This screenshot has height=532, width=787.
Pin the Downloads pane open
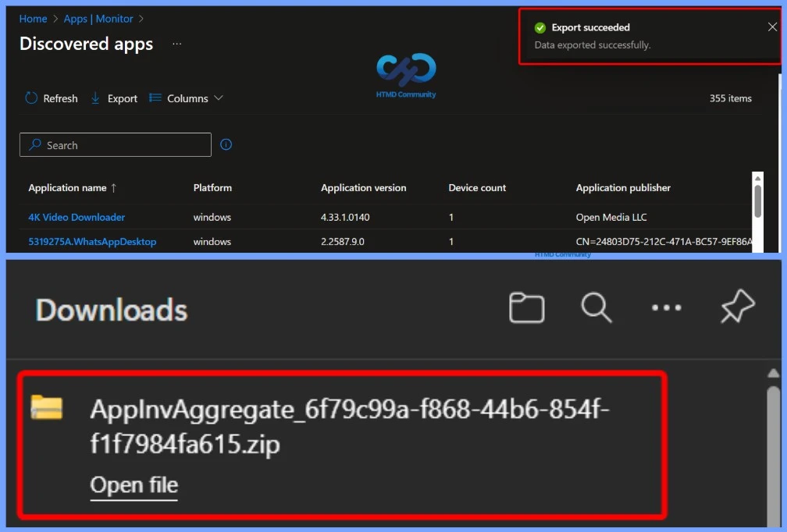(x=737, y=307)
